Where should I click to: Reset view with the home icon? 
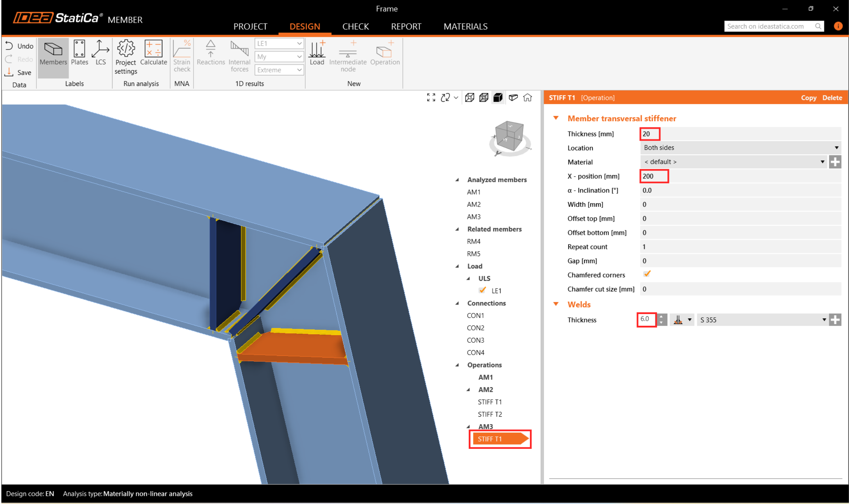click(527, 98)
